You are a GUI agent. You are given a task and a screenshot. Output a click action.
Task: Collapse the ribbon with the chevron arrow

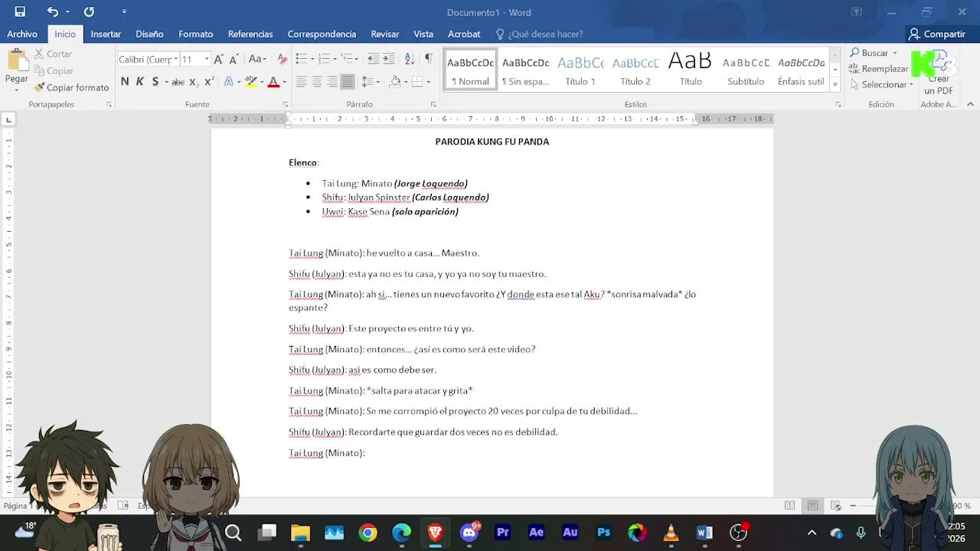click(971, 104)
